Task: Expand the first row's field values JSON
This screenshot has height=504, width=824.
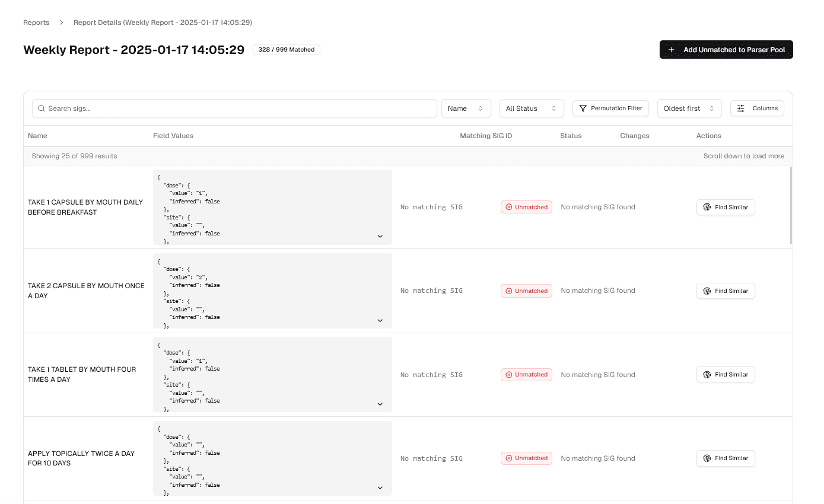Action: click(x=380, y=237)
